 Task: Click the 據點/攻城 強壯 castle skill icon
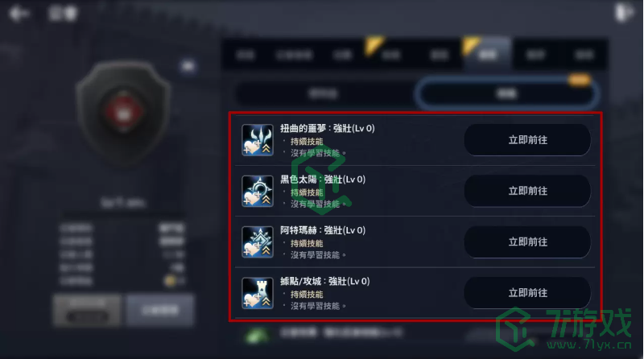(258, 293)
